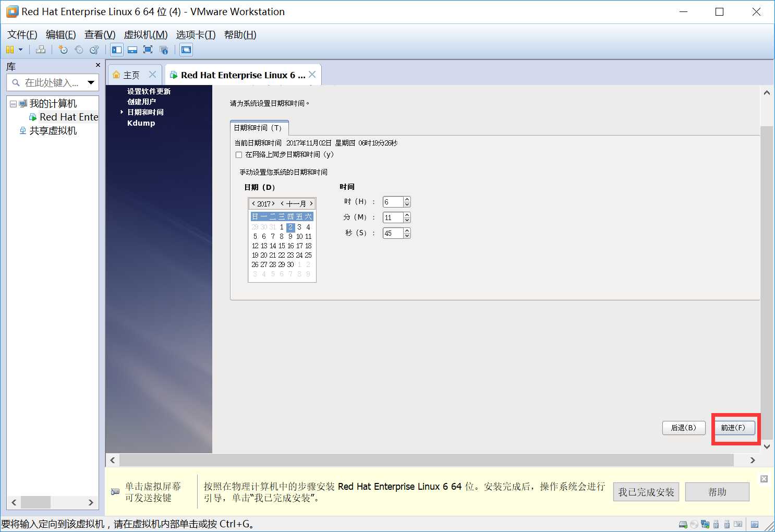775x532 pixels.
Task: Open the 选项卡(T) menu
Action: click(196, 34)
